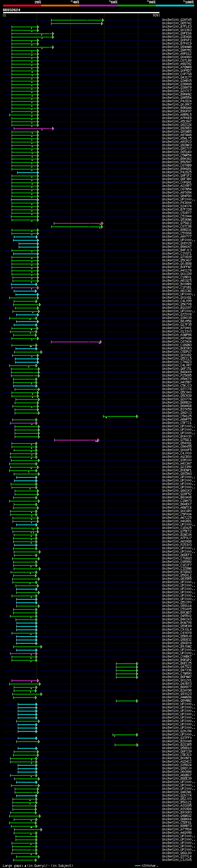Select the UniRef100_Q66IK3 hit label
Screen dimensions: 197x868
(x=177, y=491)
